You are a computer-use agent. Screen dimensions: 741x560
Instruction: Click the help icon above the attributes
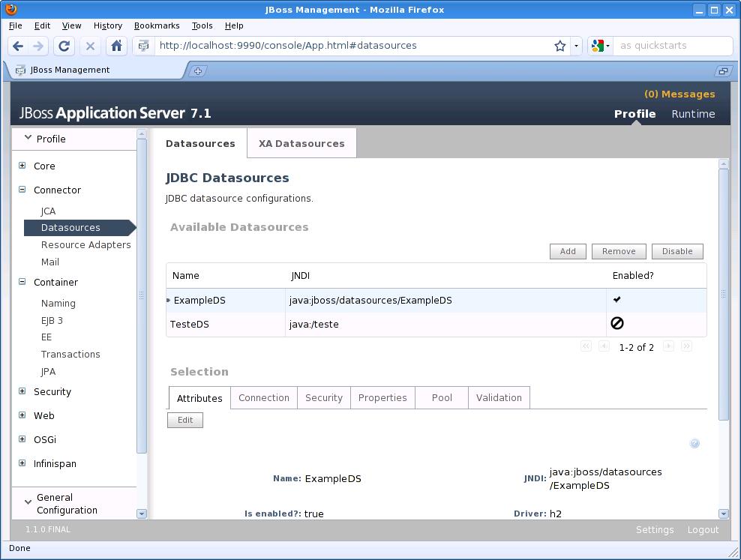click(694, 443)
